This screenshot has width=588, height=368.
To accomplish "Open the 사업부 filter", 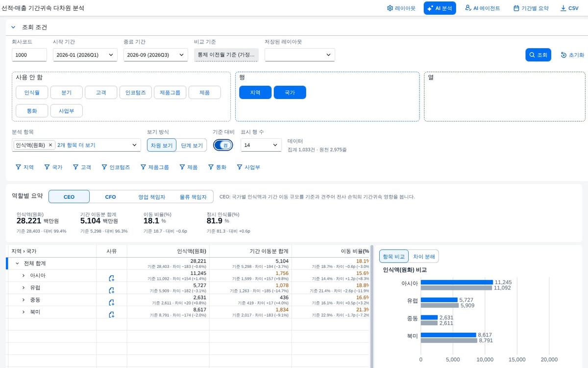I will click(x=248, y=167).
